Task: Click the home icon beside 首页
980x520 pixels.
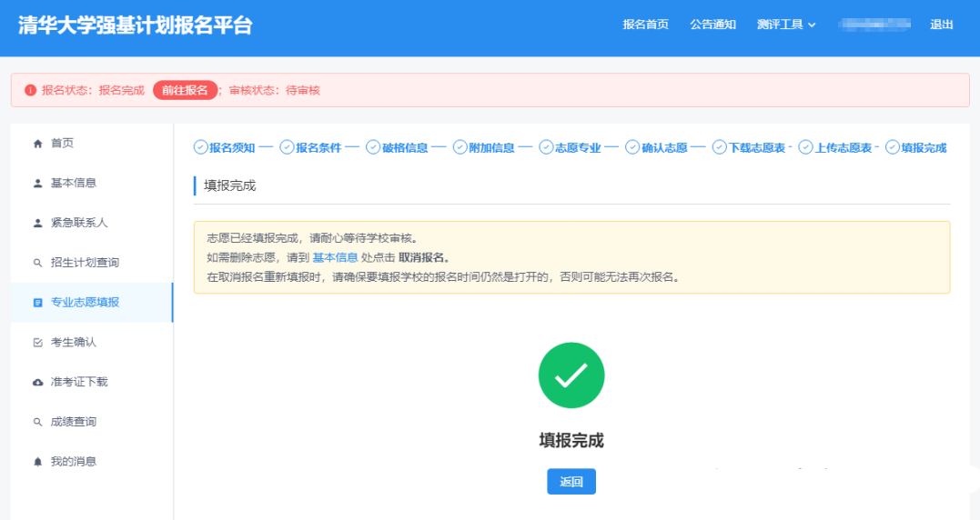Action: click(x=37, y=144)
